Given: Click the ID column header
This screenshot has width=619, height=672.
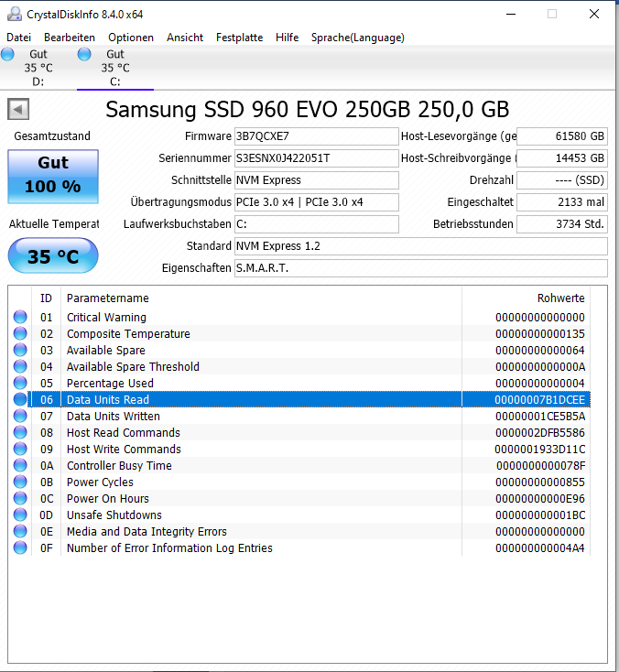Looking at the screenshot, I should (47, 298).
